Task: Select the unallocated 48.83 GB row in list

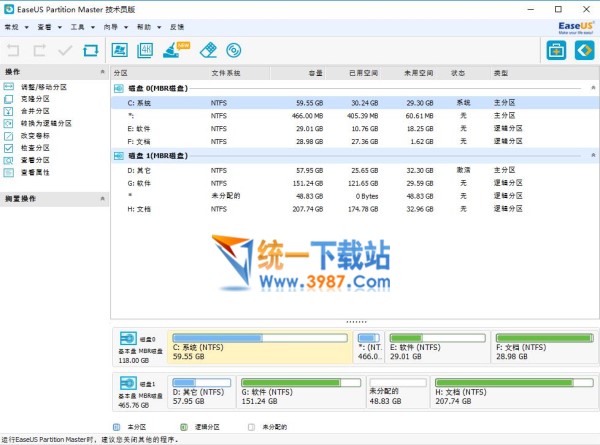Action: point(355,196)
